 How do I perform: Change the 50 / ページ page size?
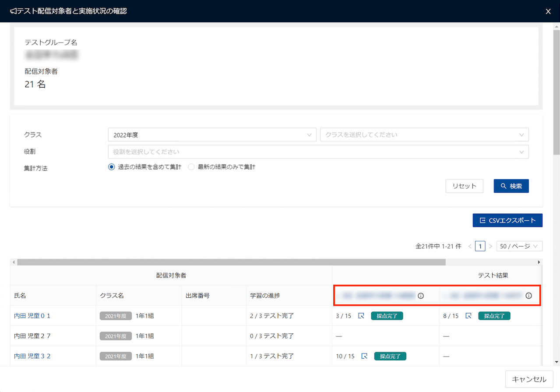[x=519, y=246]
